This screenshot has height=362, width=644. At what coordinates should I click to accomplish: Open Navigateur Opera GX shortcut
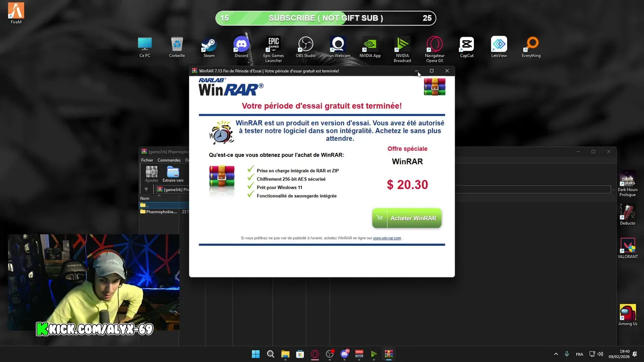pyautogui.click(x=435, y=49)
